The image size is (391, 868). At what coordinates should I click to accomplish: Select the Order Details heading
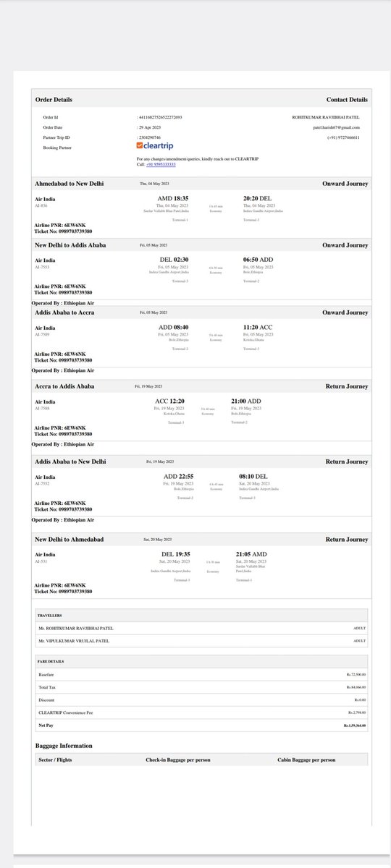pyautogui.click(x=54, y=100)
